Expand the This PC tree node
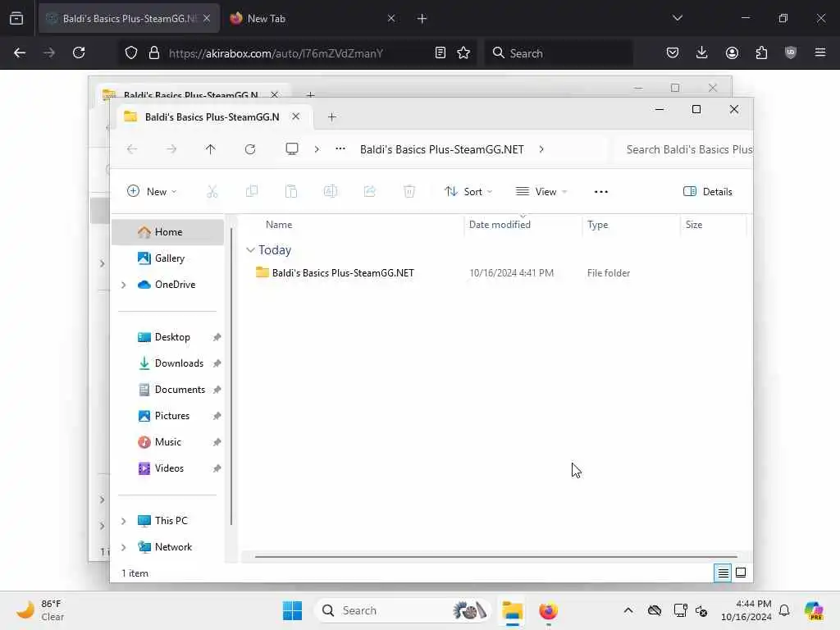Screen dimensions: 840x630 click(124, 521)
